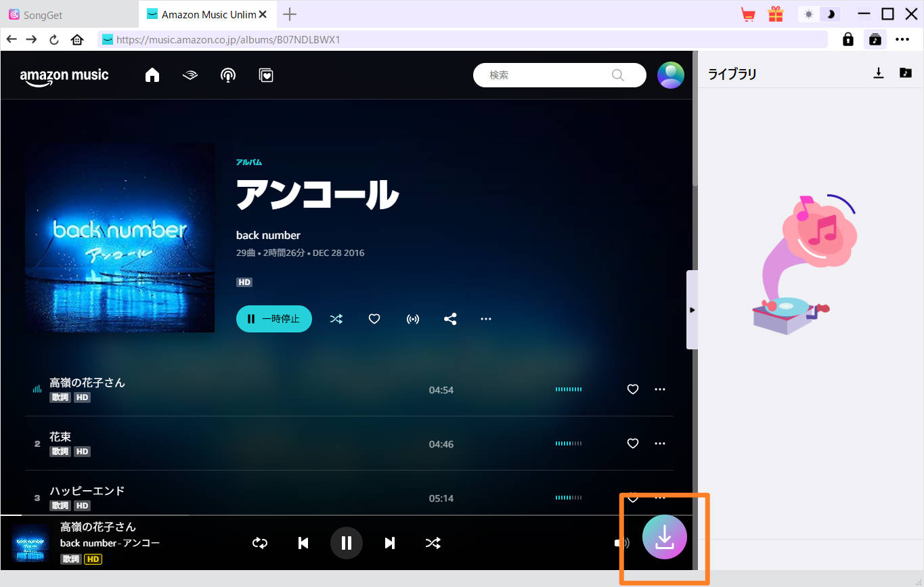Favorite the track 高嶺の花子さん
The width and height of the screenshot is (924, 587).
click(x=632, y=389)
